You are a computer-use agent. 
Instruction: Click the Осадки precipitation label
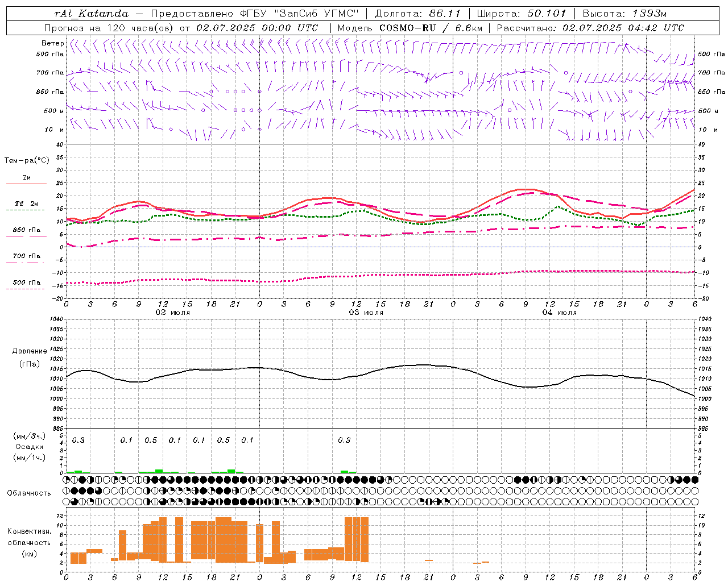click(30, 447)
